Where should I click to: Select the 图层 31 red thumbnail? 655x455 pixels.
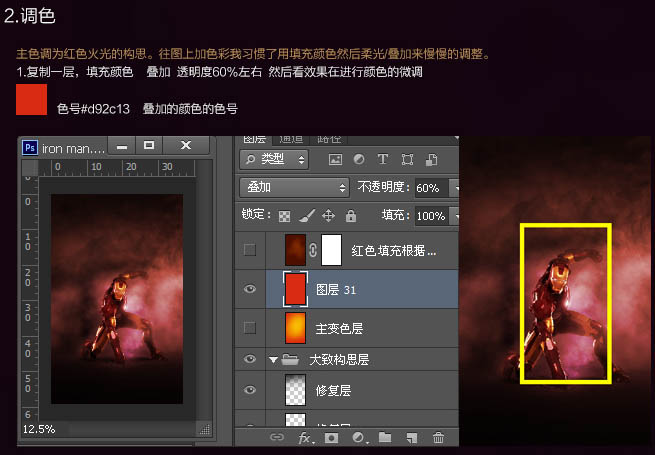(x=295, y=289)
